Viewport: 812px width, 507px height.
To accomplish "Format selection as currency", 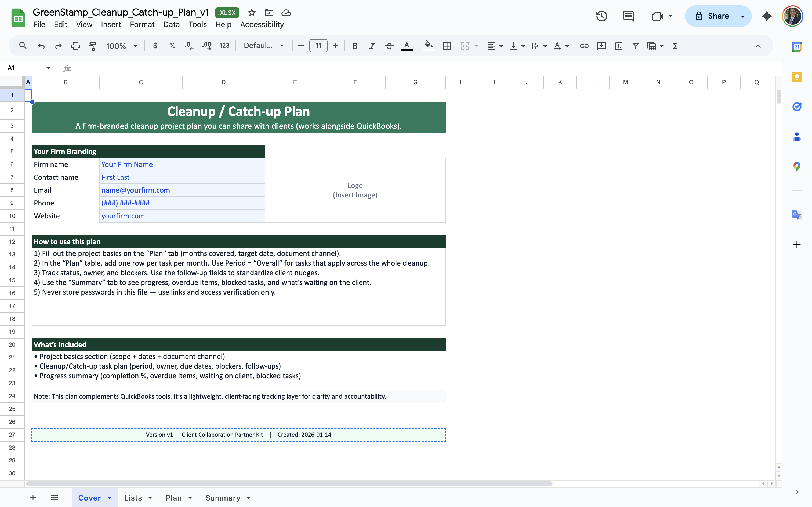I will coord(155,46).
